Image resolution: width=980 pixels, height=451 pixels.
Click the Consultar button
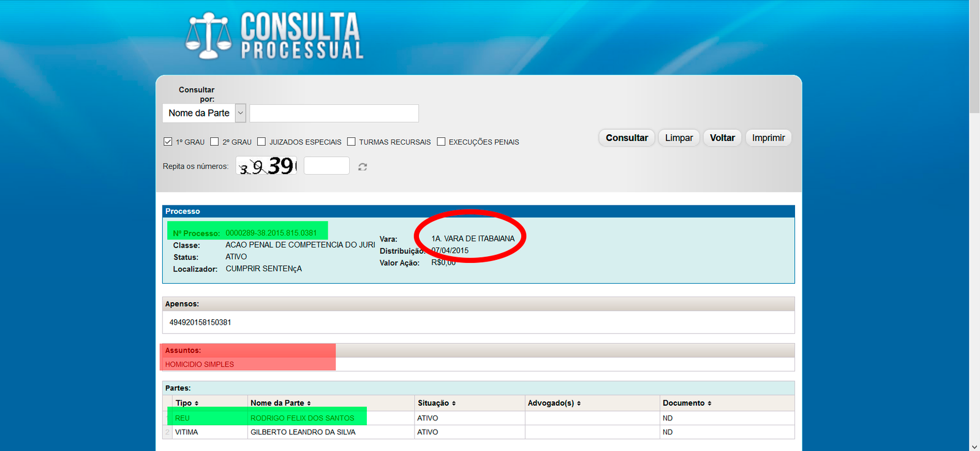(627, 138)
